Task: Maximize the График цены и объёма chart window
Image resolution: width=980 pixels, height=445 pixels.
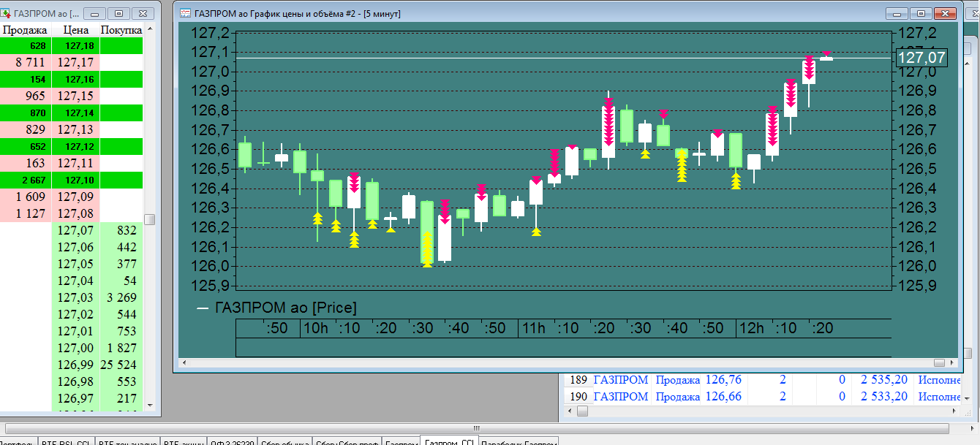Action: point(921,13)
